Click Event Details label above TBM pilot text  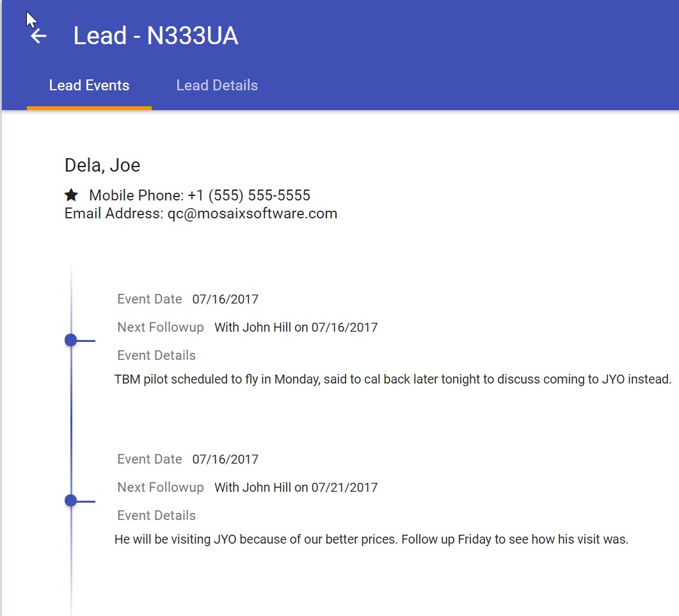coord(156,355)
